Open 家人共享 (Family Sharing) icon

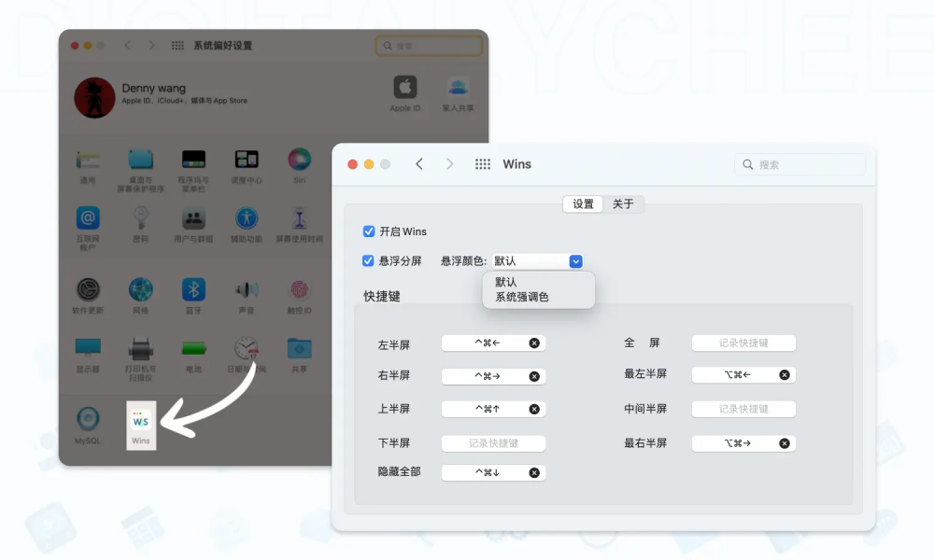(x=458, y=88)
